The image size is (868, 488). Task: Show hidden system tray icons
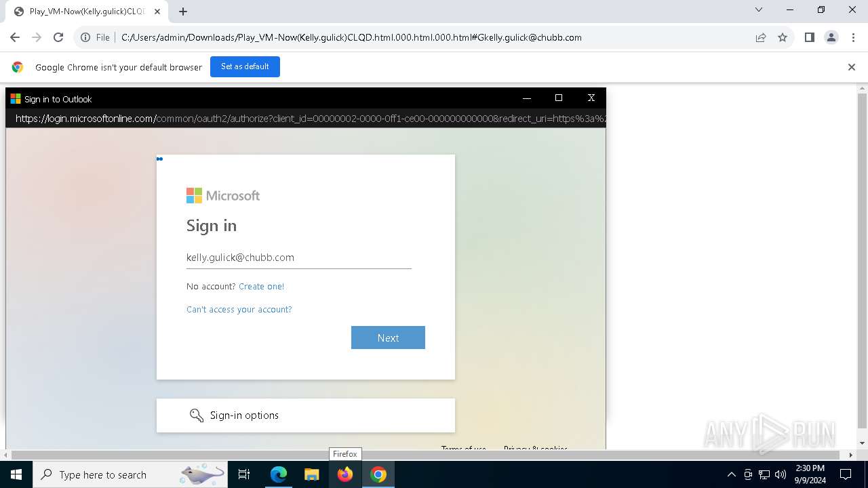[731, 474]
